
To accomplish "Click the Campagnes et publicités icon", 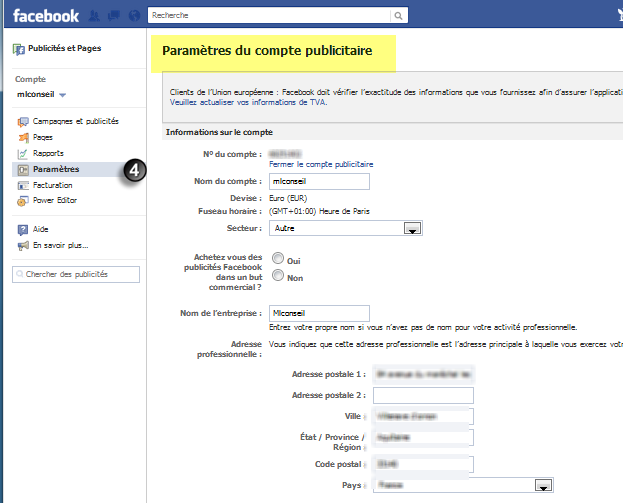I will [x=23, y=122].
